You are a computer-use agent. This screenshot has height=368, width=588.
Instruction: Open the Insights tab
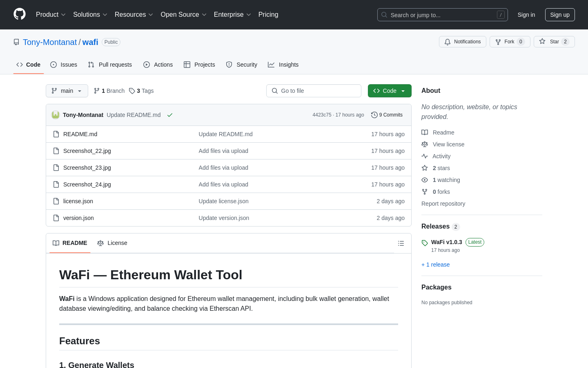(x=283, y=65)
